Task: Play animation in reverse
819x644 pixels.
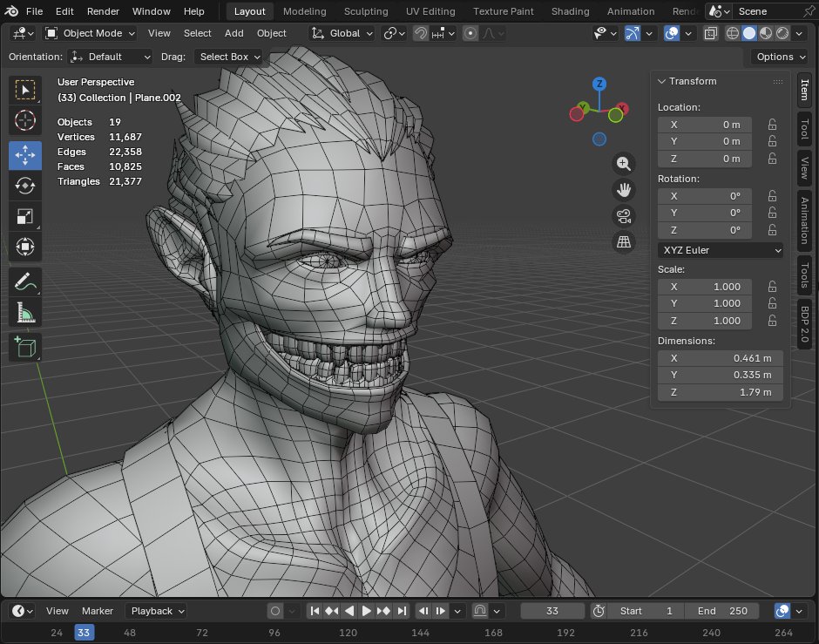Action: click(349, 611)
